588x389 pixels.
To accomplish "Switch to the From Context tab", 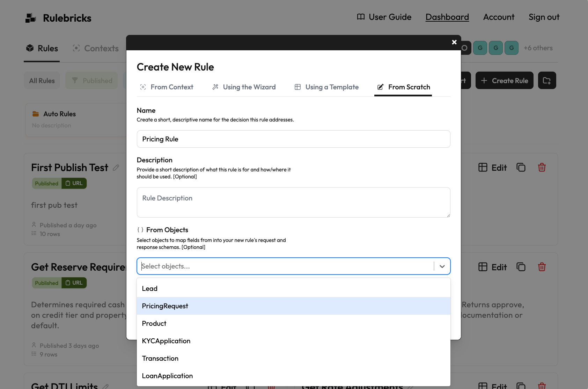I will (x=167, y=87).
